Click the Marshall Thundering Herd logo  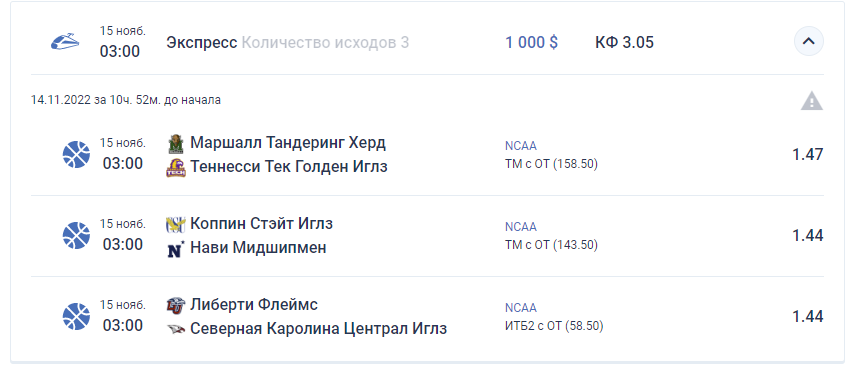(x=176, y=144)
